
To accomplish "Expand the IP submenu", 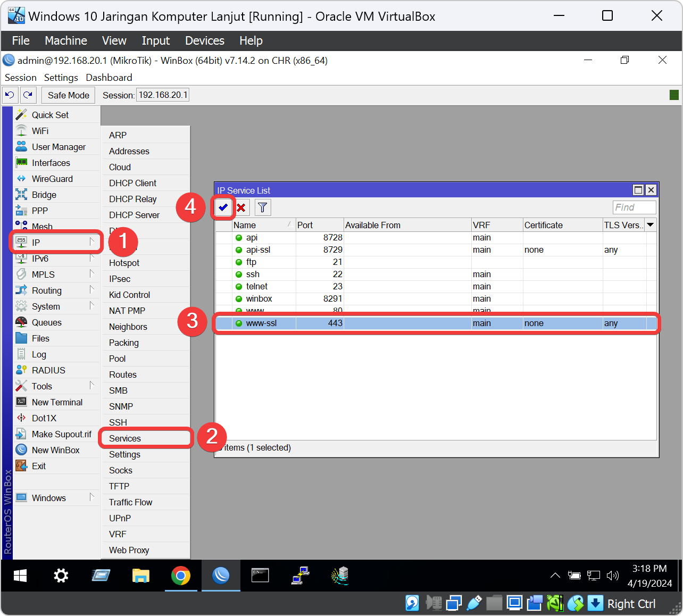I will 57,243.
